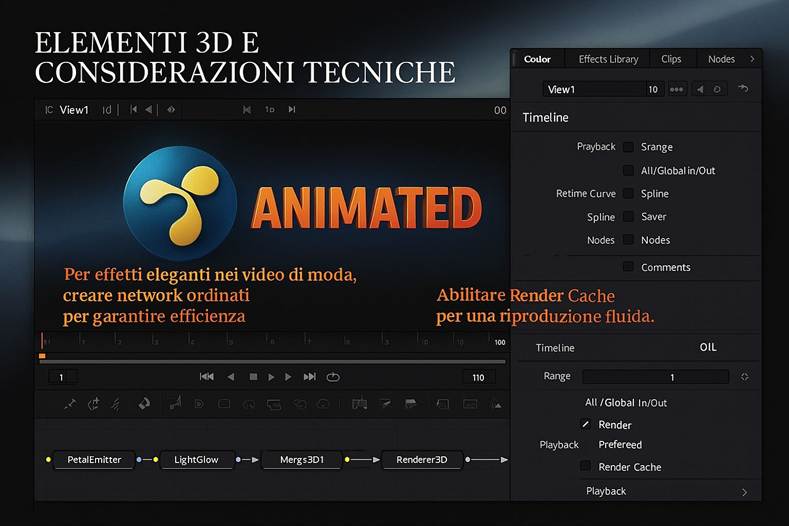Open the three-dots options button in inspector

pos(676,89)
